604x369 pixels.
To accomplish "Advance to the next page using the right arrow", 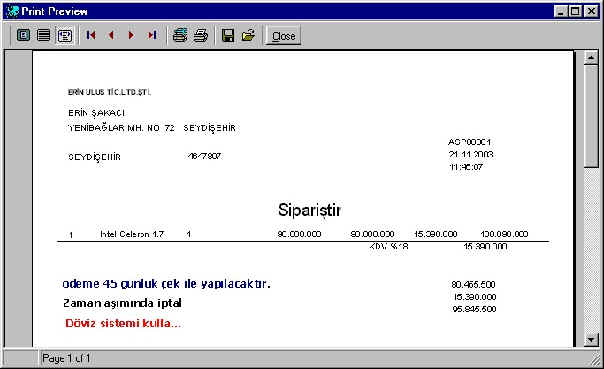I will point(131,35).
